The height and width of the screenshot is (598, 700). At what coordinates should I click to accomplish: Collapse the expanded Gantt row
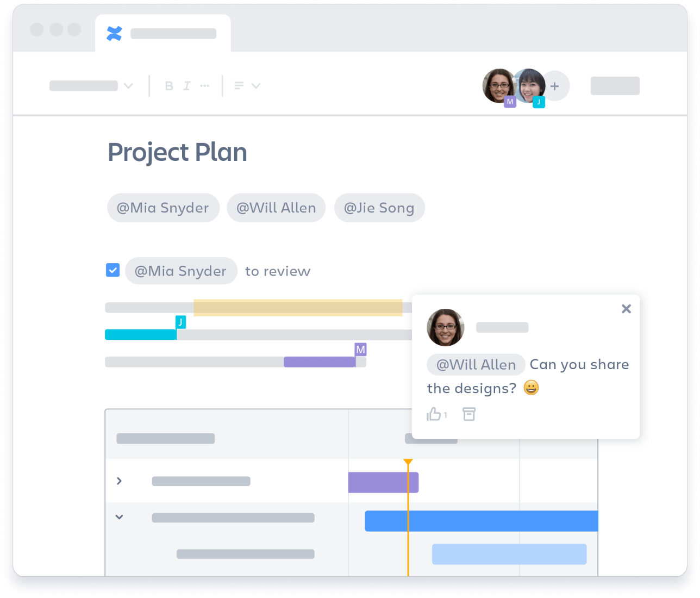119,516
